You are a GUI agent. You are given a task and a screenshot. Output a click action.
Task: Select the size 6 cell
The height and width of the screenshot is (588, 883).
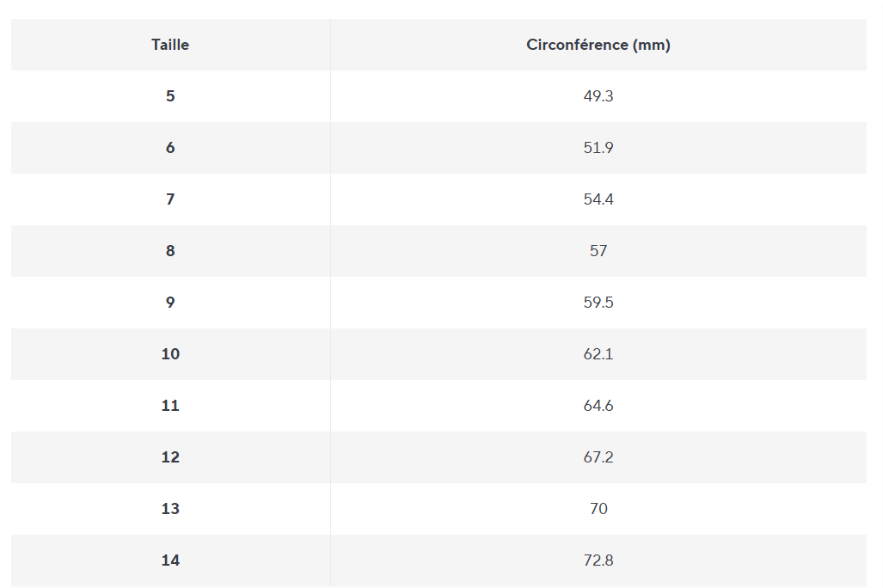point(170,148)
